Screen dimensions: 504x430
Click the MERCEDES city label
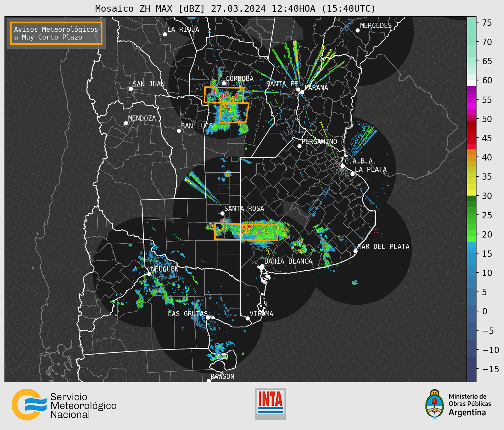tap(376, 25)
